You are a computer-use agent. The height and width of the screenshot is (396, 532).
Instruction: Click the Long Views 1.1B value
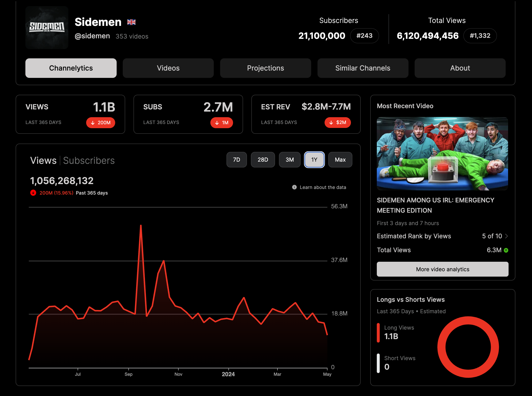(391, 336)
